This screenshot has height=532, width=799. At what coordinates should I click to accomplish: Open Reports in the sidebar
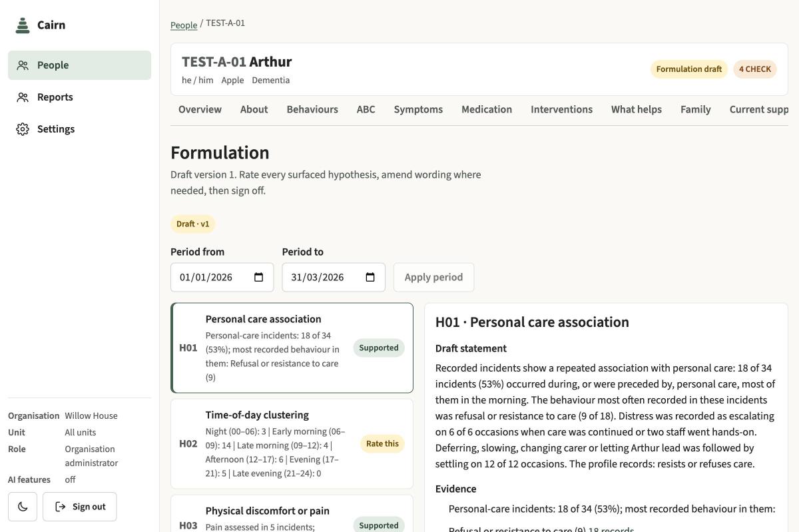click(x=80, y=97)
